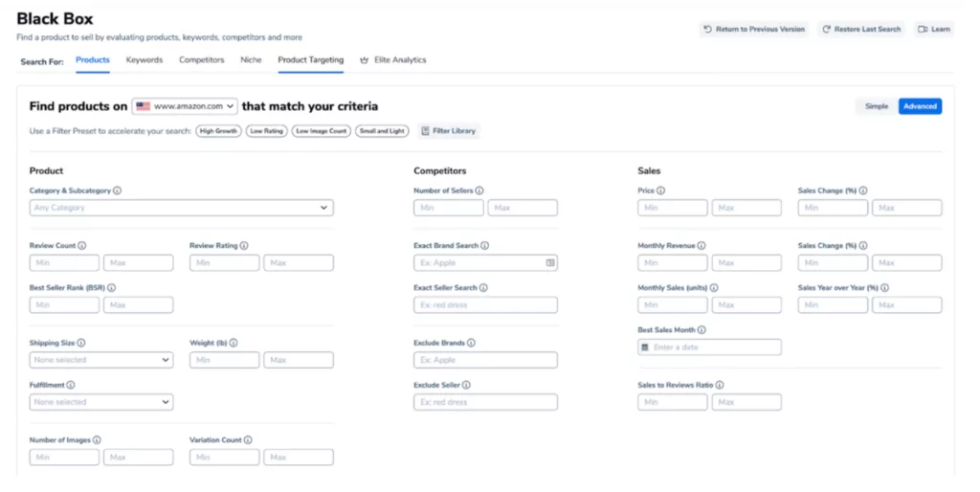This screenshot has width=980, height=492.
Task: Click the info icon beside Number of Sellers
Action: (x=479, y=191)
